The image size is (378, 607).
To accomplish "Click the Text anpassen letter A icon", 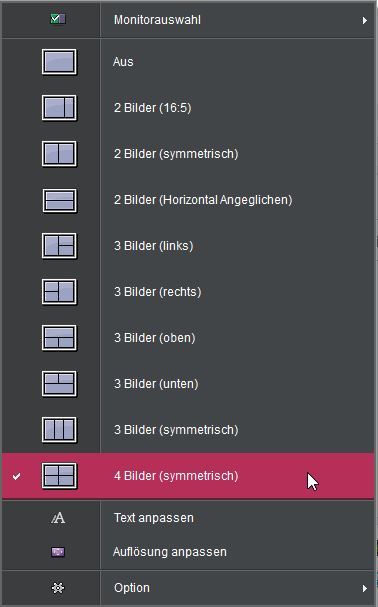I will 58,518.
